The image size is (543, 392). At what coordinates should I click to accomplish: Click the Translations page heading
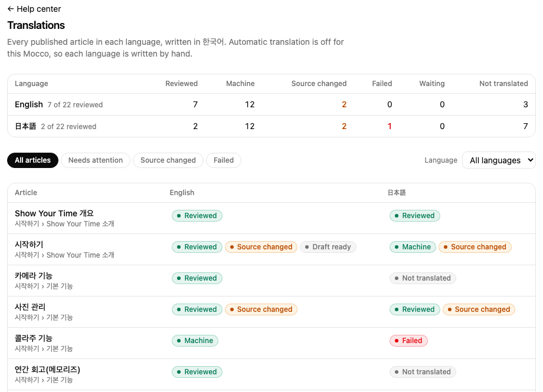pos(36,25)
